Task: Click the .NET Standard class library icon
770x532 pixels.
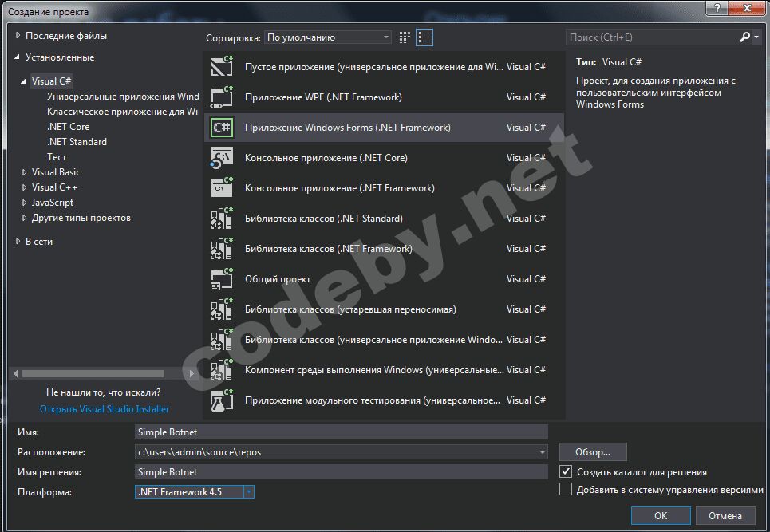Action: coord(222,219)
